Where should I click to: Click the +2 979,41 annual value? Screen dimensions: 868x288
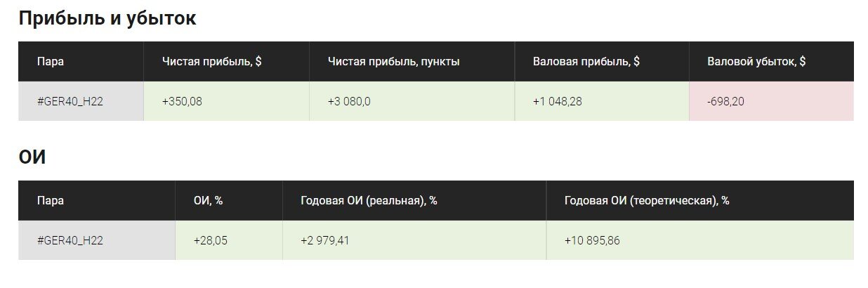point(325,241)
